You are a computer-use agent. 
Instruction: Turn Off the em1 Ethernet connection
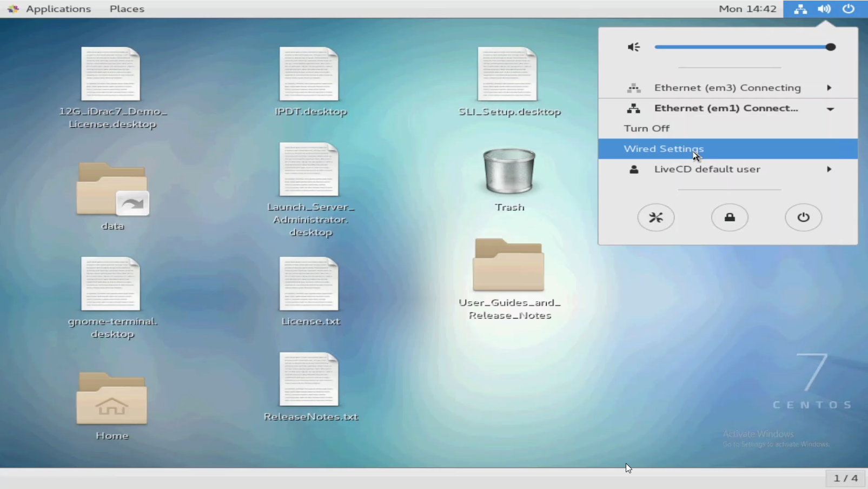coord(647,128)
